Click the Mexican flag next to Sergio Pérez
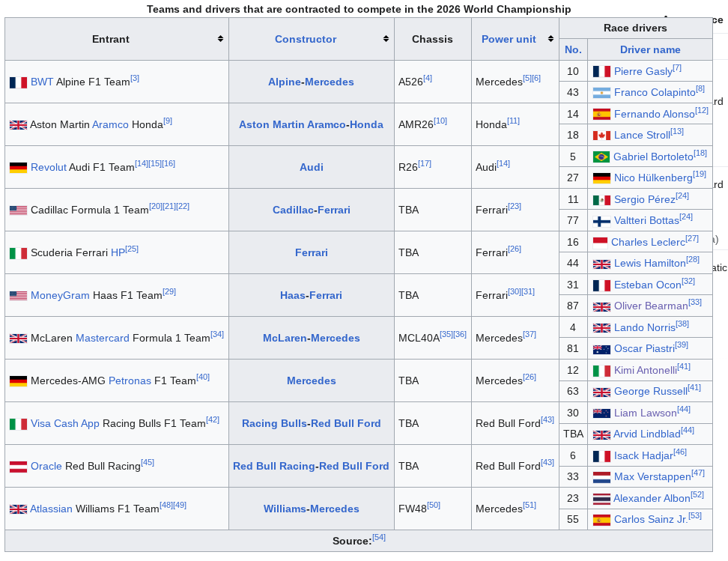Screen dimensions: 728x561 [601, 200]
